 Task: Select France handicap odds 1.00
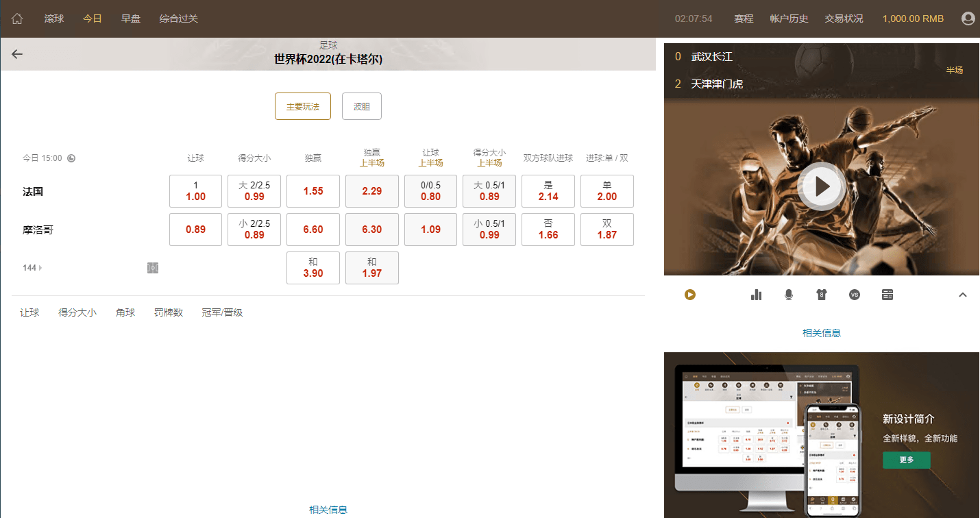(x=195, y=191)
